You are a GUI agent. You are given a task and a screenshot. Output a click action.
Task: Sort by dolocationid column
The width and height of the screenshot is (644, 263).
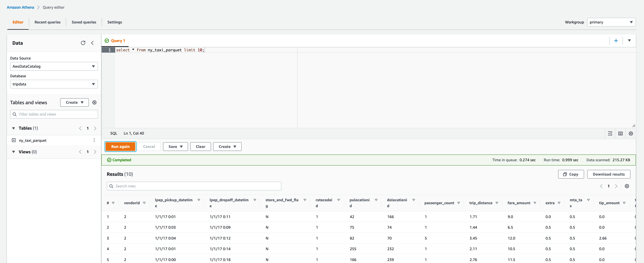point(414,200)
